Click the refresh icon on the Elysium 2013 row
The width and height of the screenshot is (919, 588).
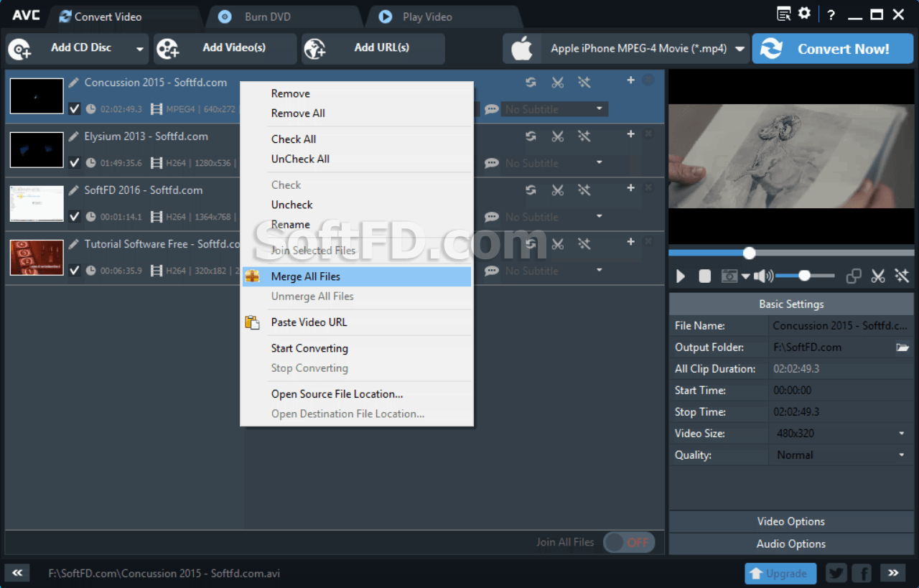click(531, 136)
